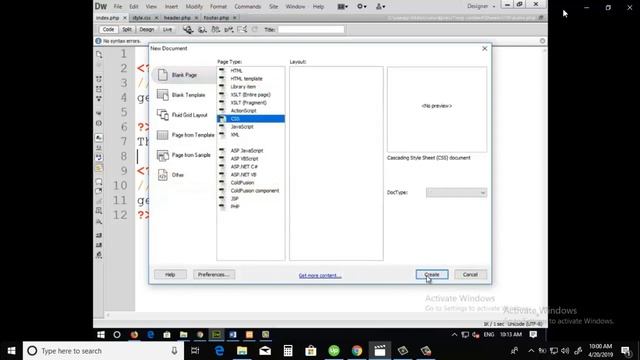Open Preferences button in dialog

point(214,274)
